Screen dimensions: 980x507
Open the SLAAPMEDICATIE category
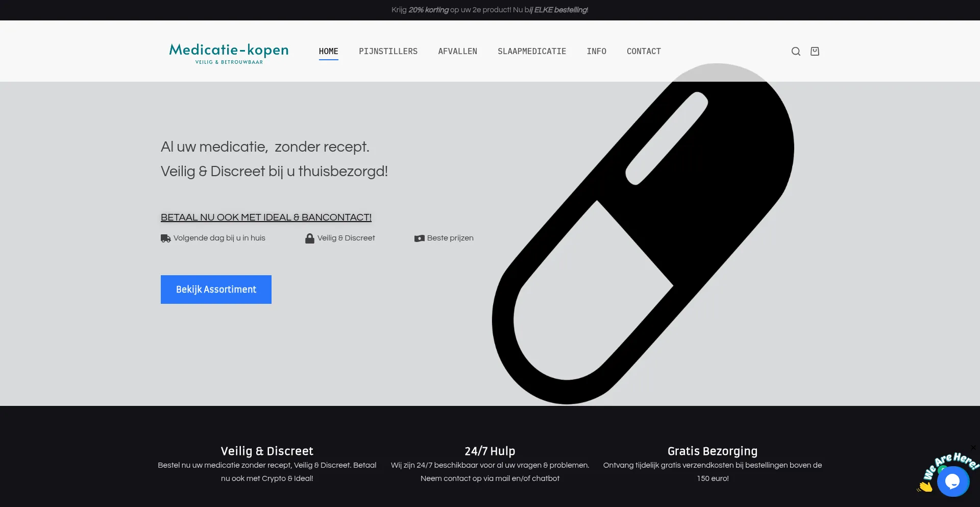pos(531,52)
